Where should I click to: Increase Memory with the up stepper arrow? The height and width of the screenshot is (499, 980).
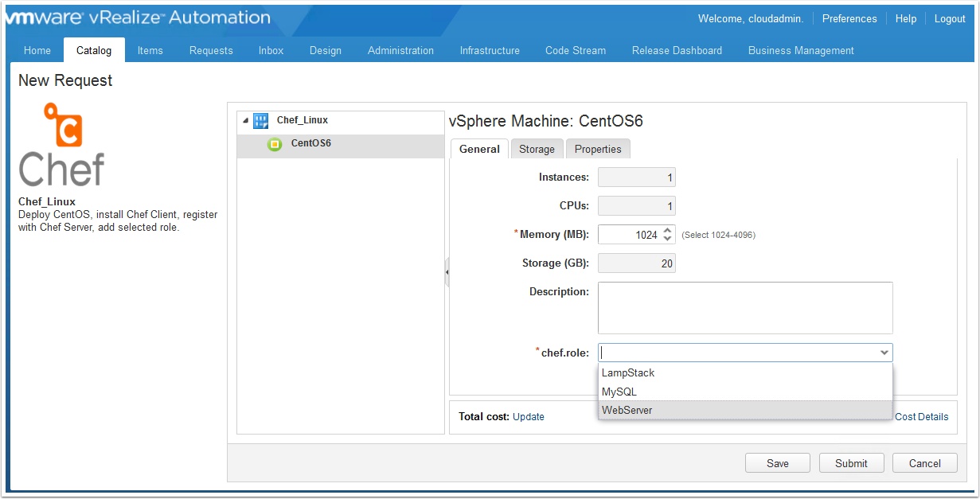click(667, 230)
